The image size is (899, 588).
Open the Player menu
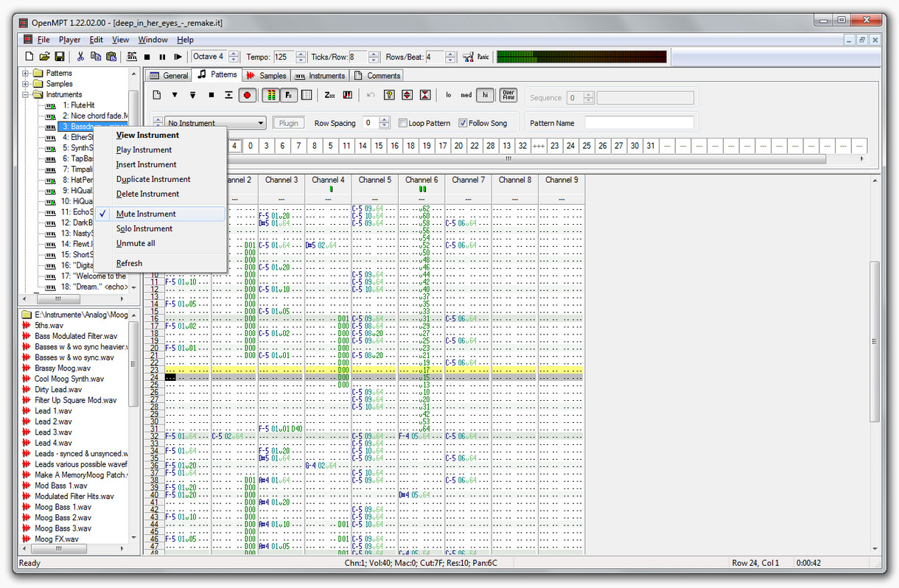point(70,40)
